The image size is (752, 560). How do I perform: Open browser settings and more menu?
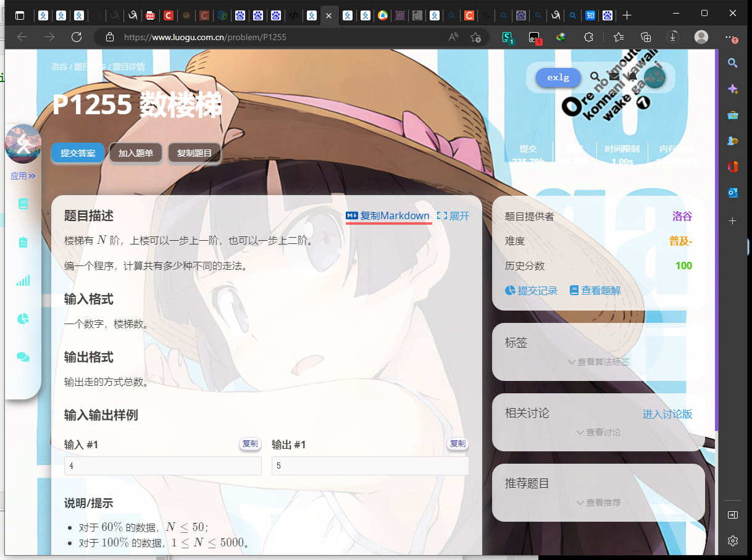pos(732,37)
